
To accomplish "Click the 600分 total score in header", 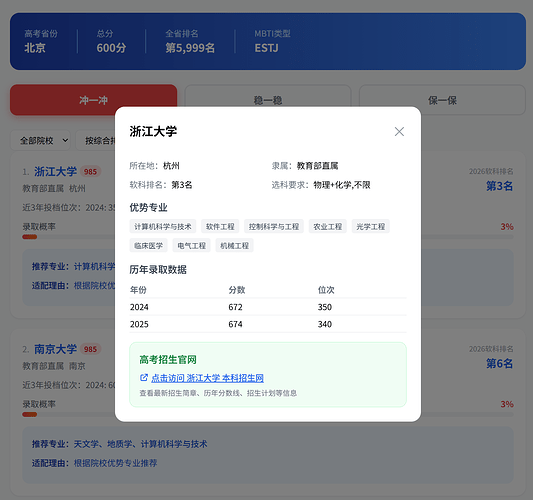I will [111, 48].
